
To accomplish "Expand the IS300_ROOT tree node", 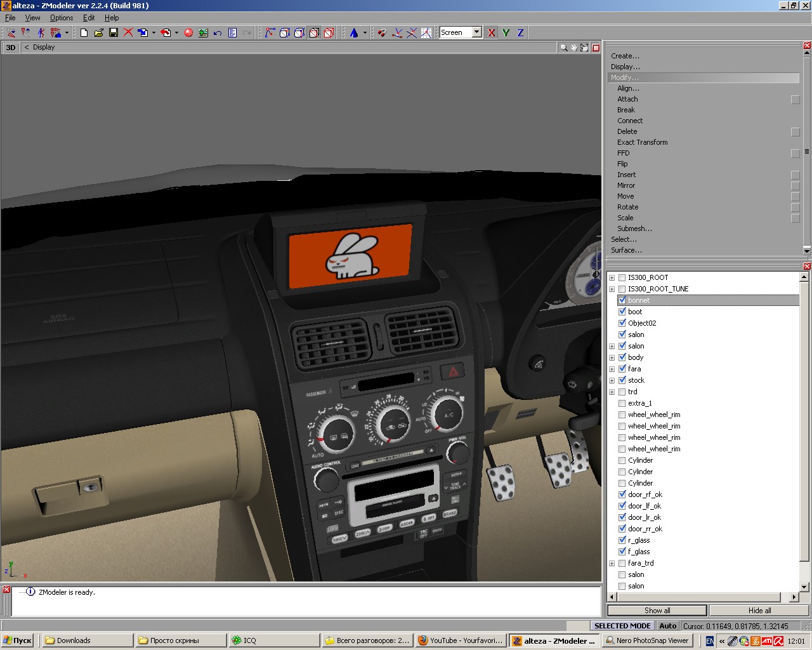I will tap(612, 277).
